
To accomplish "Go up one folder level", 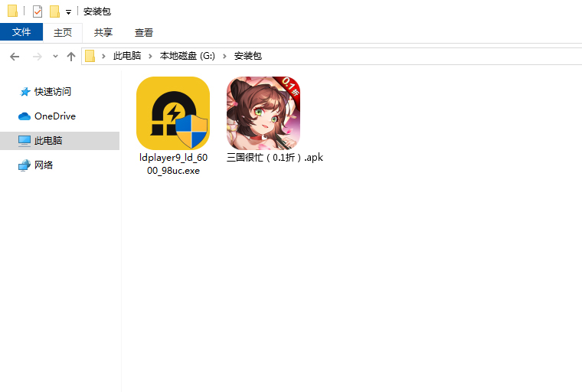I will click(71, 57).
